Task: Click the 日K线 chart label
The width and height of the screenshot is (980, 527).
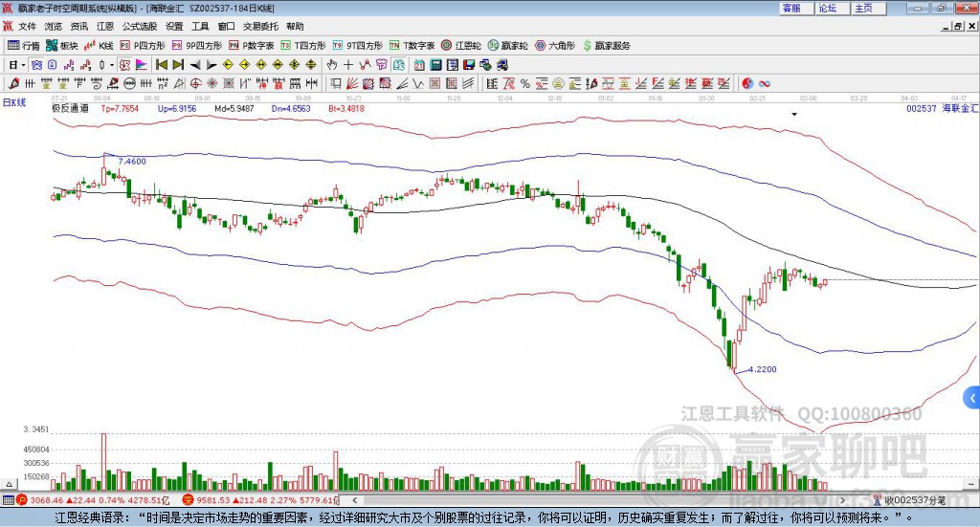Action: [14, 102]
